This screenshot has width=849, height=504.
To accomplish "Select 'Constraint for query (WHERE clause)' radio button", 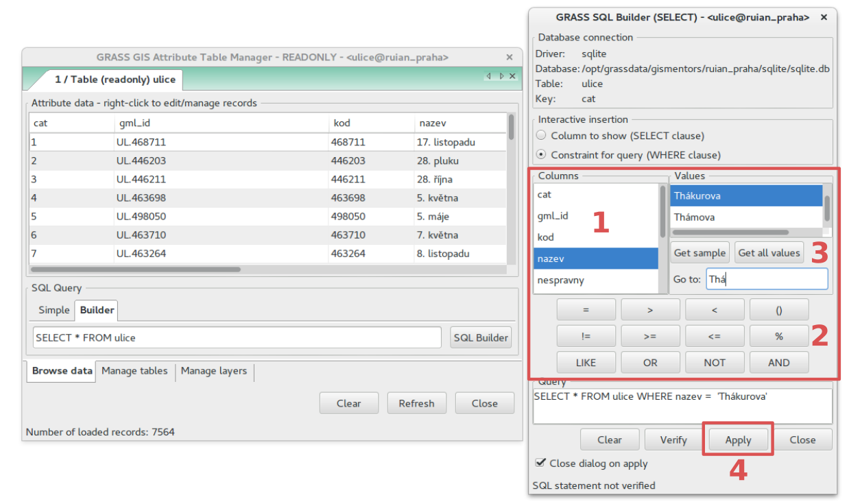I will [541, 155].
